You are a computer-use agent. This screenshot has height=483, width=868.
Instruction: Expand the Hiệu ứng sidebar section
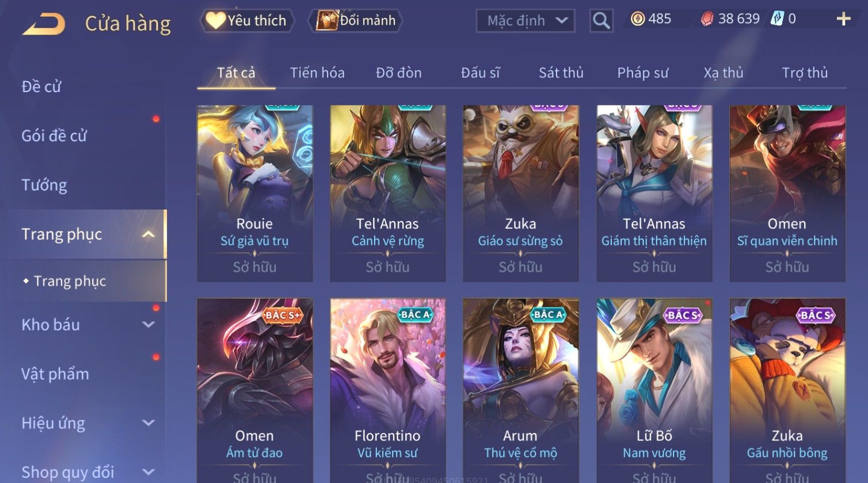click(149, 423)
